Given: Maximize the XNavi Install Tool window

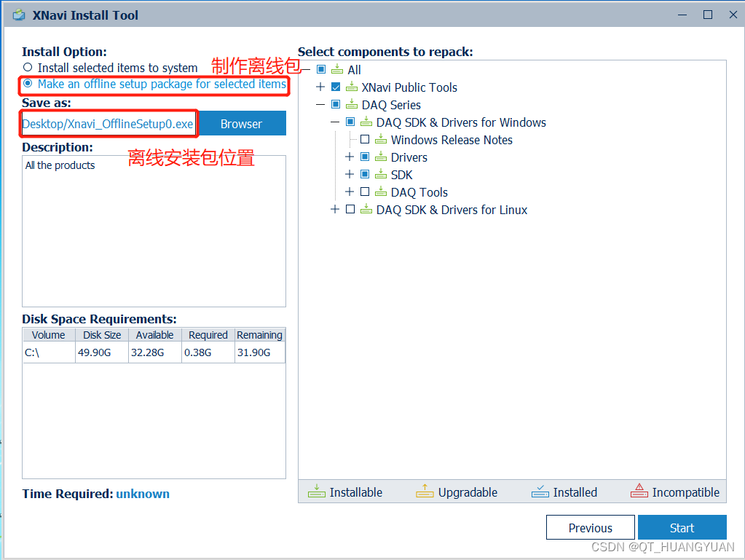Looking at the screenshot, I should [x=707, y=15].
